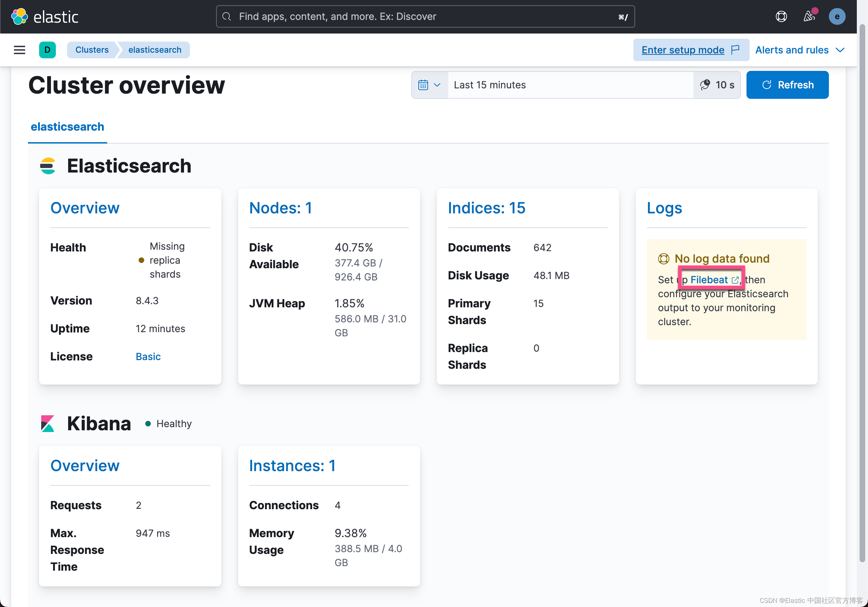Click the Kibana product logo icon
Screen dimensions: 868x607
(x=47, y=424)
